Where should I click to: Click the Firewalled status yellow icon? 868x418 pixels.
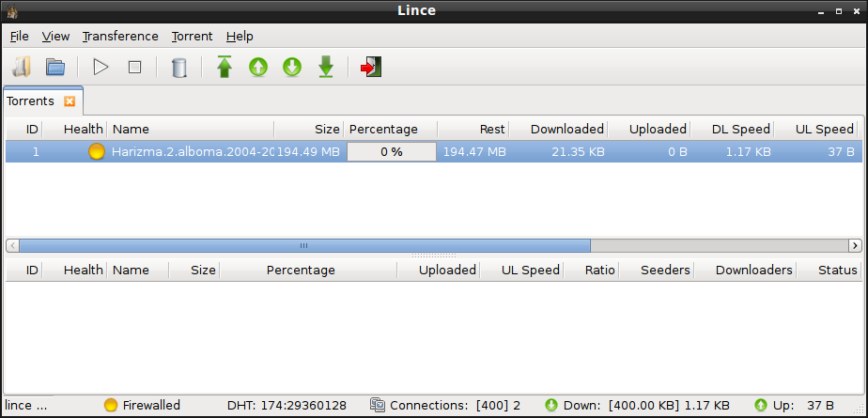coord(111,405)
